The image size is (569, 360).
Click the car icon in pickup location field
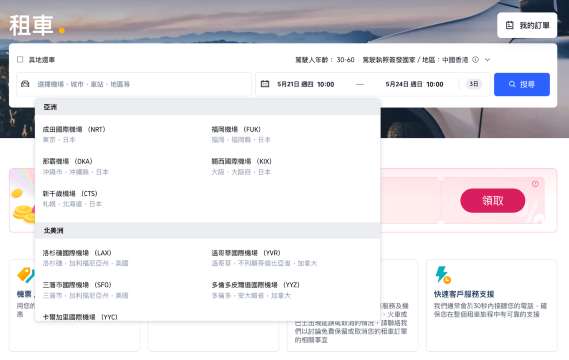tap(25, 84)
